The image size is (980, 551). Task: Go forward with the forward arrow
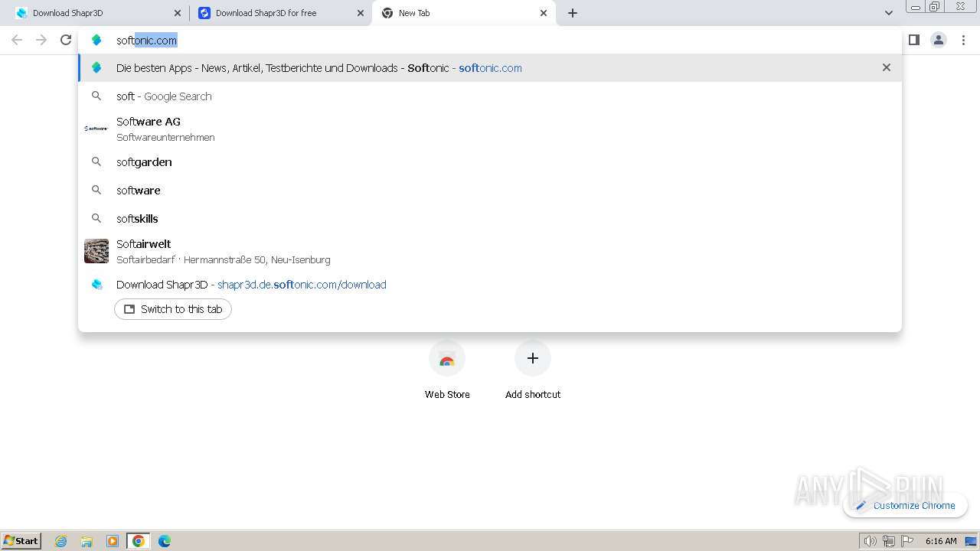click(x=41, y=40)
